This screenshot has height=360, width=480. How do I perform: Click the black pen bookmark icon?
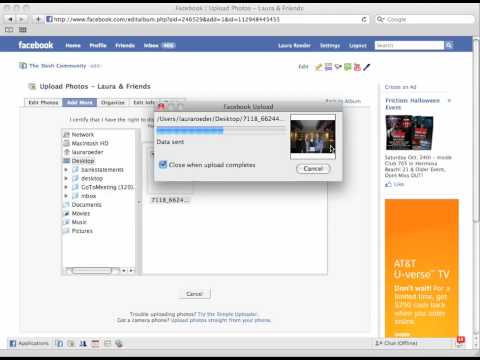tap(367, 67)
